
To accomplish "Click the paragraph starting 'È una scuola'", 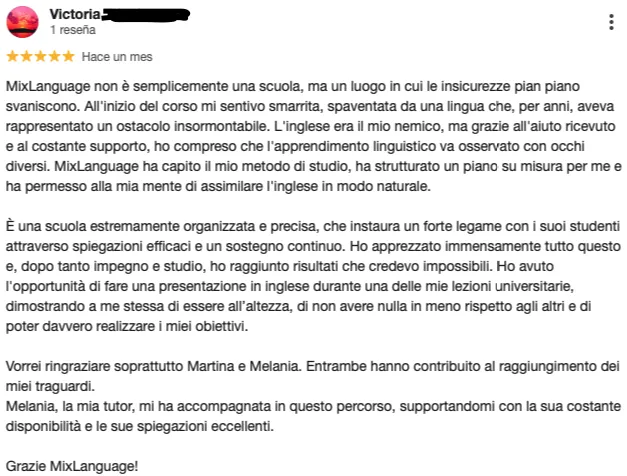I will tap(313, 276).
